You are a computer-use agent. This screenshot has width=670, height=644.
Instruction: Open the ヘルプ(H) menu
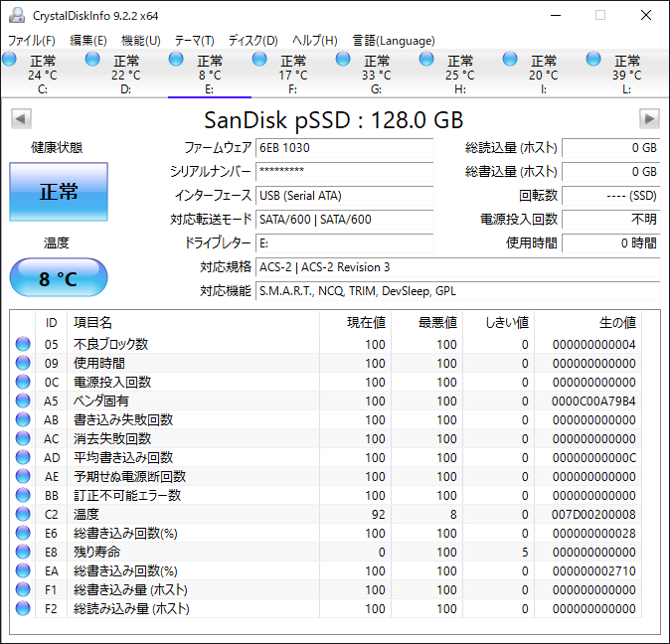point(315,41)
